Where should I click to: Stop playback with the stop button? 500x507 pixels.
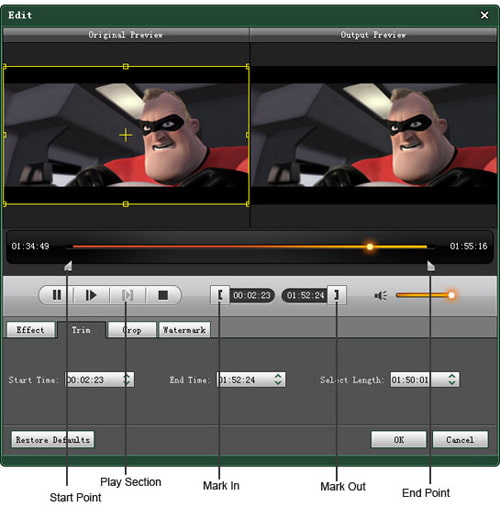click(163, 295)
